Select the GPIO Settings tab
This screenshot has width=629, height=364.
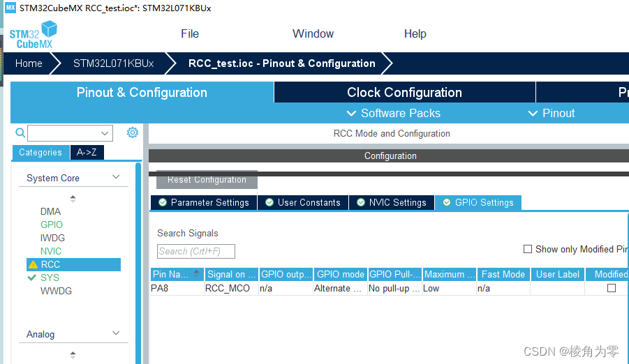(478, 202)
